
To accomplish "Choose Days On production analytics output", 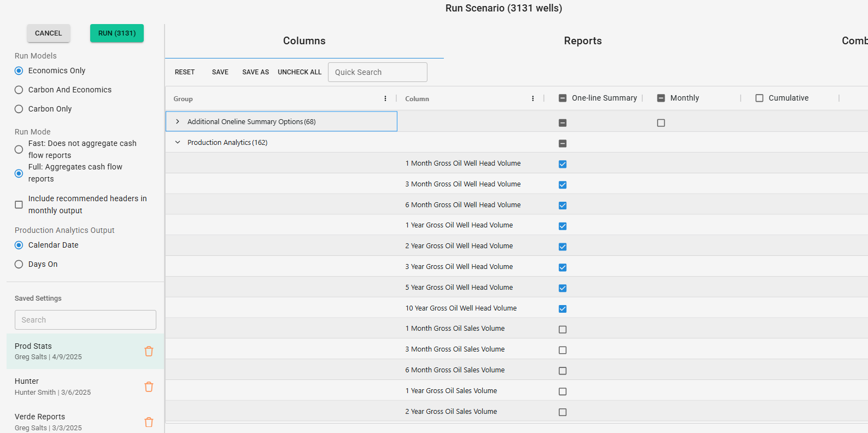I will [19, 264].
